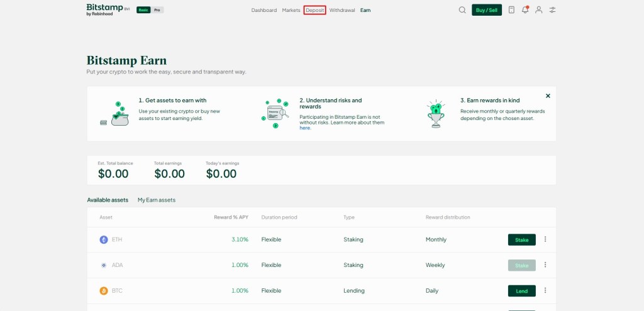
Task: Select the My Earn assets tab
Action: coord(157,200)
